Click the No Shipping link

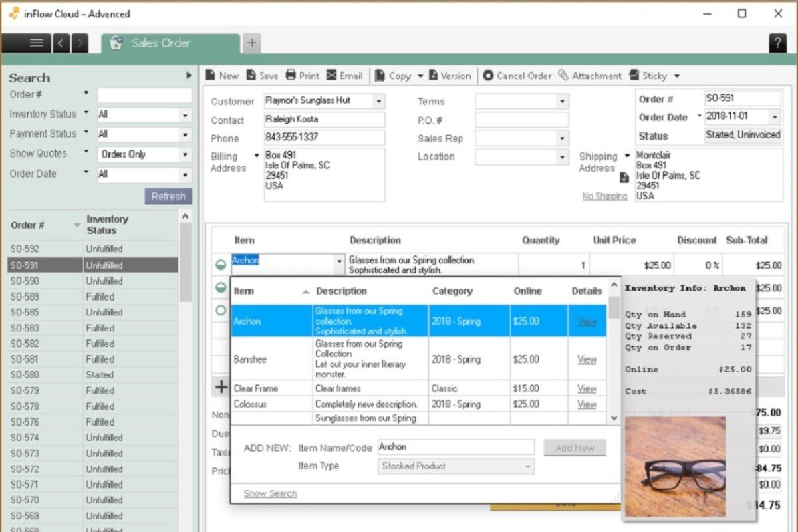pos(604,196)
